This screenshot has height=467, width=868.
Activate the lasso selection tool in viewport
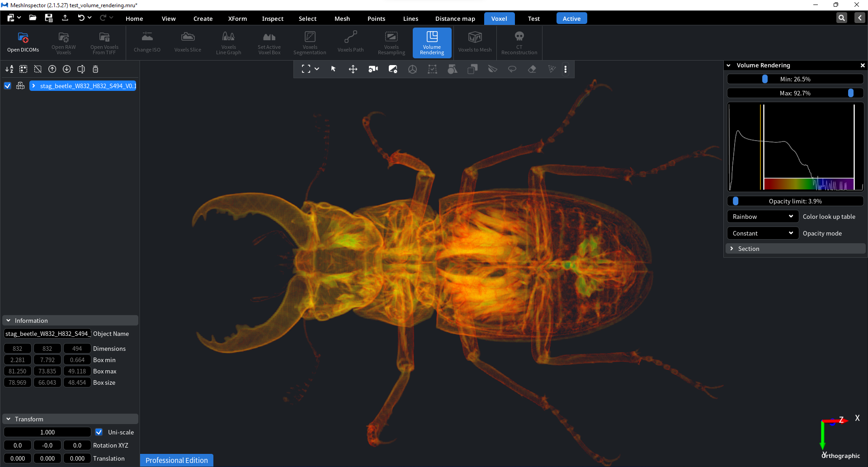coord(512,69)
